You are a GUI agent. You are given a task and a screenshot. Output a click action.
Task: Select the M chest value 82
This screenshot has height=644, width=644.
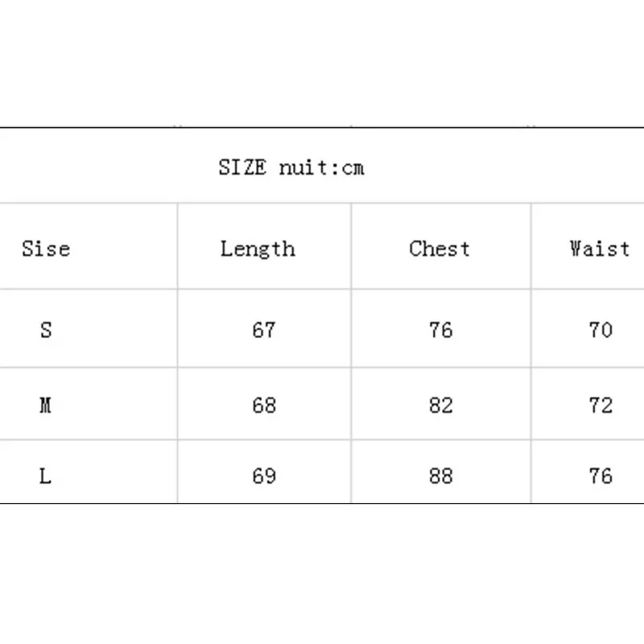440,405
